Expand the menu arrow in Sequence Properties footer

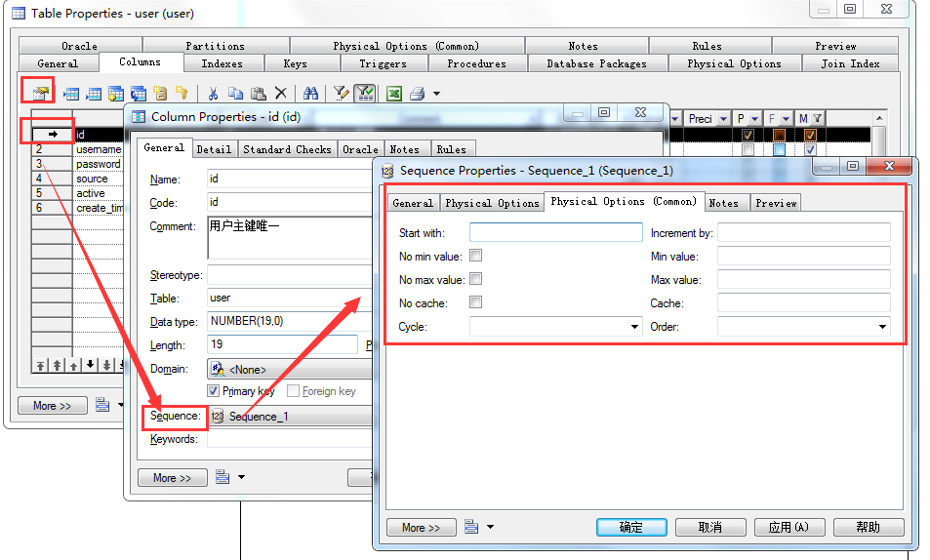point(491,527)
